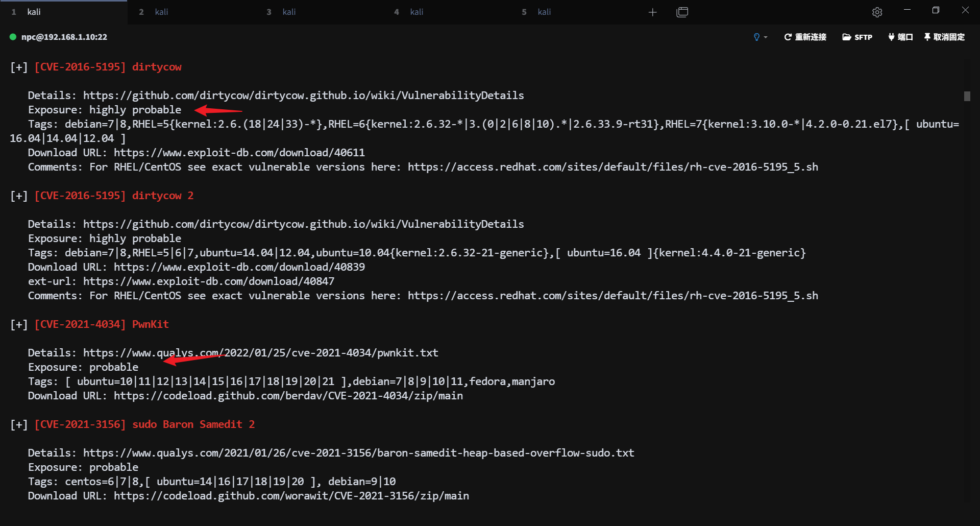Toggle 取消固定 unpin toolbar
Image resolution: width=980 pixels, height=526 pixels.
tap(944, 37)
